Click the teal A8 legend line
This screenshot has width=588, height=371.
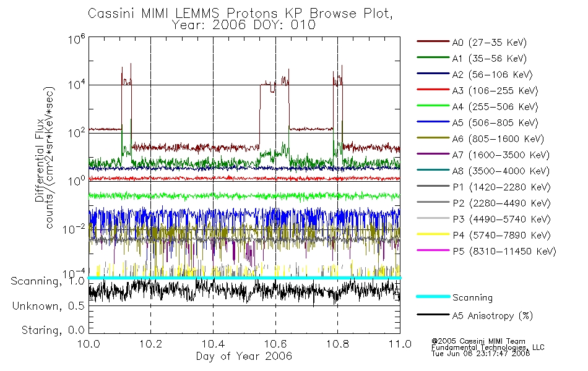point(433,170)
